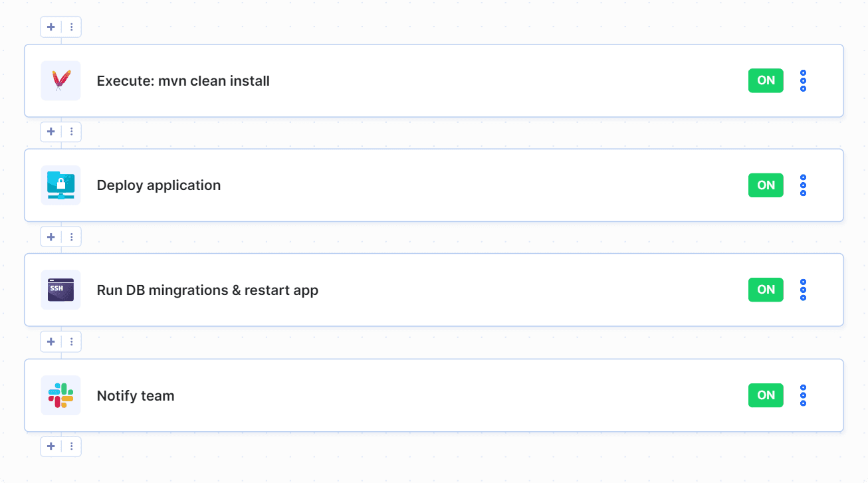Click the Slack icon on Notify team
The image size is (868, 483).
click(60, 395)
